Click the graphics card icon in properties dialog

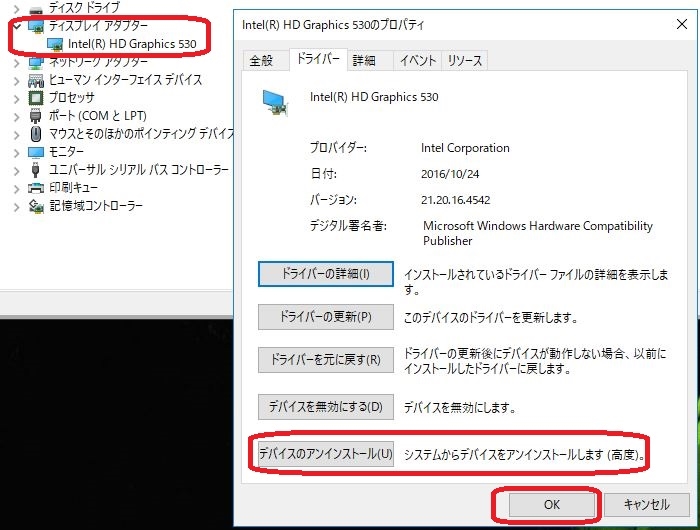pyautogui.click(x=274, y=103)
